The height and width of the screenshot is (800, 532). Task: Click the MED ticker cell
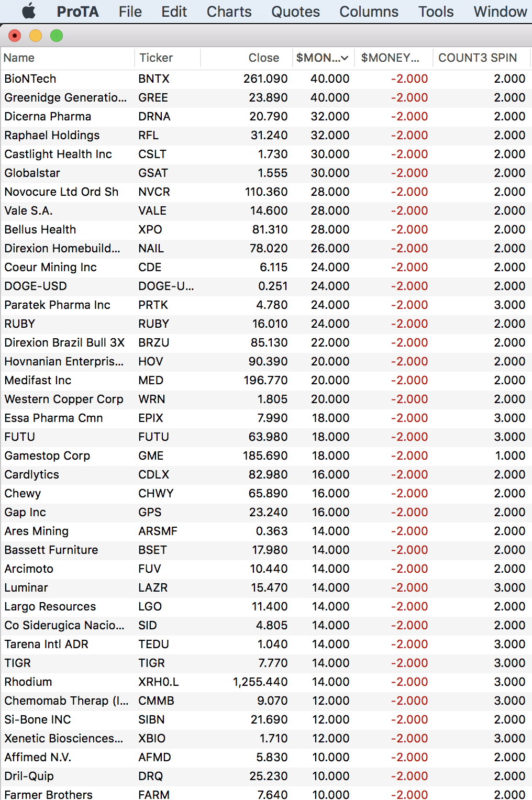[151, 380]
